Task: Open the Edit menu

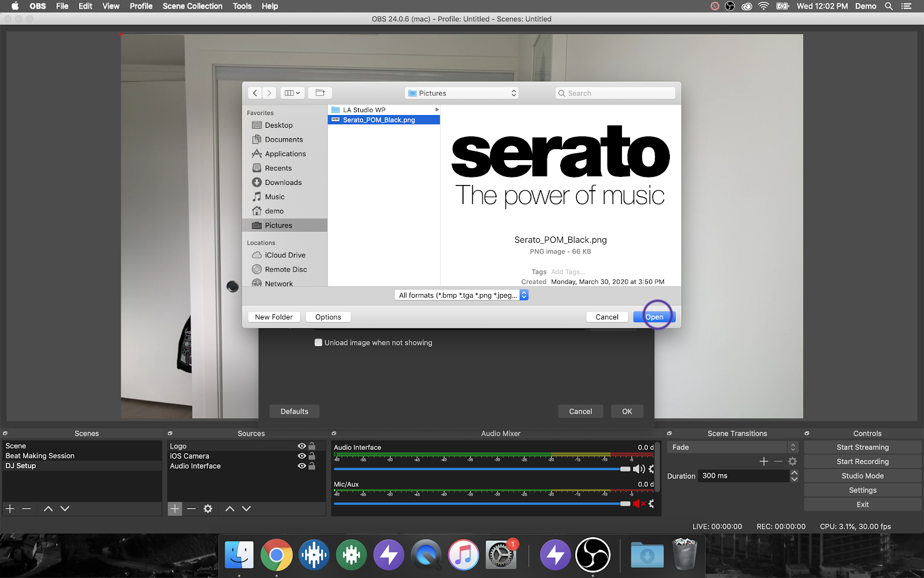Action: coord(85,6)
